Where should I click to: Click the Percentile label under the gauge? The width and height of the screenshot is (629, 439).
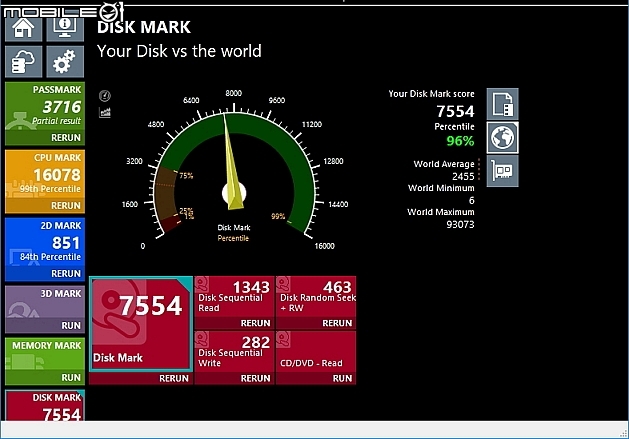tap(233, 238)
